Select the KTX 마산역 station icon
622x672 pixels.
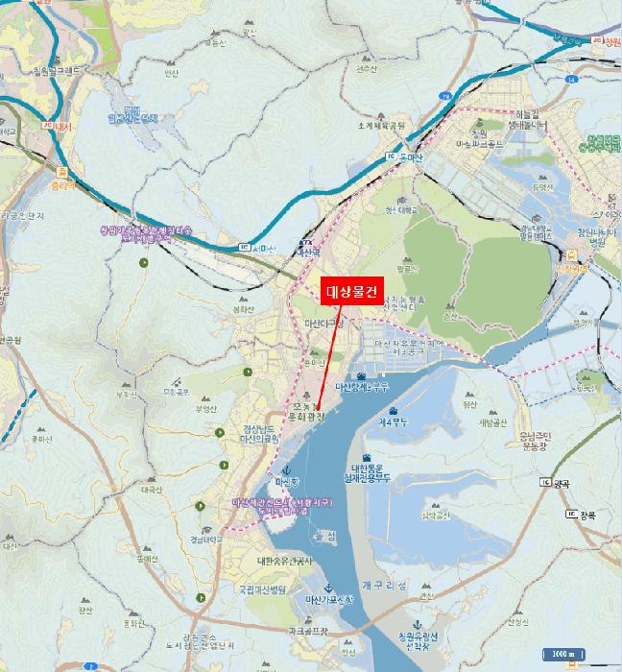coord(306,243)
